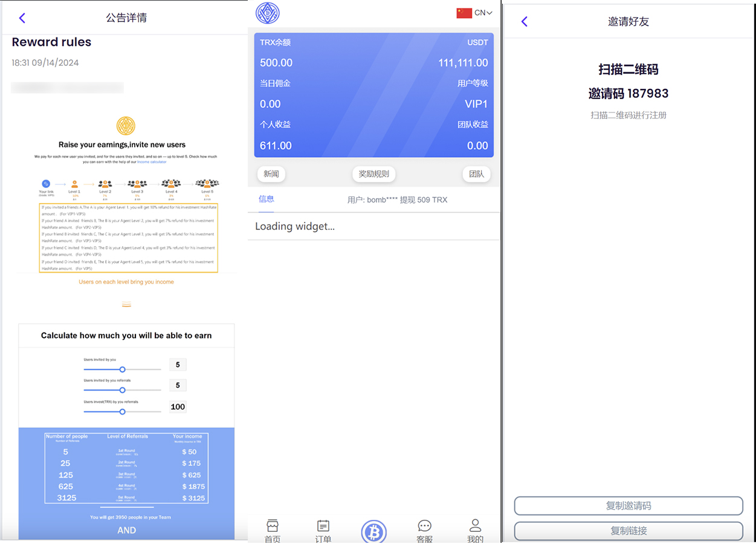Click the Income calculator link
The height and width of the screenshot is (544, 756).
(x=152, y=162)
